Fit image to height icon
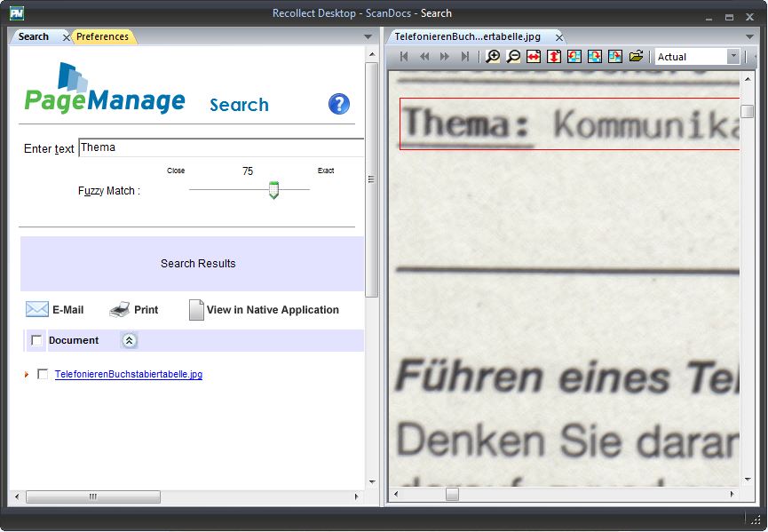768x532 pixels. 554,57
